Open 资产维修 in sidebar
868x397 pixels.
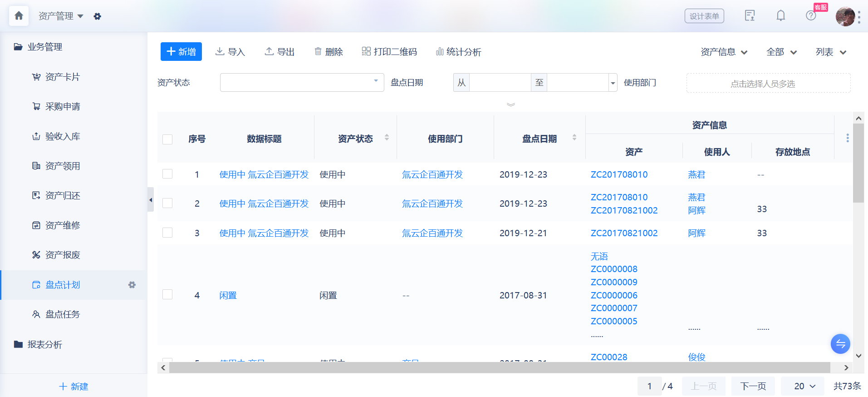[63, 225]
